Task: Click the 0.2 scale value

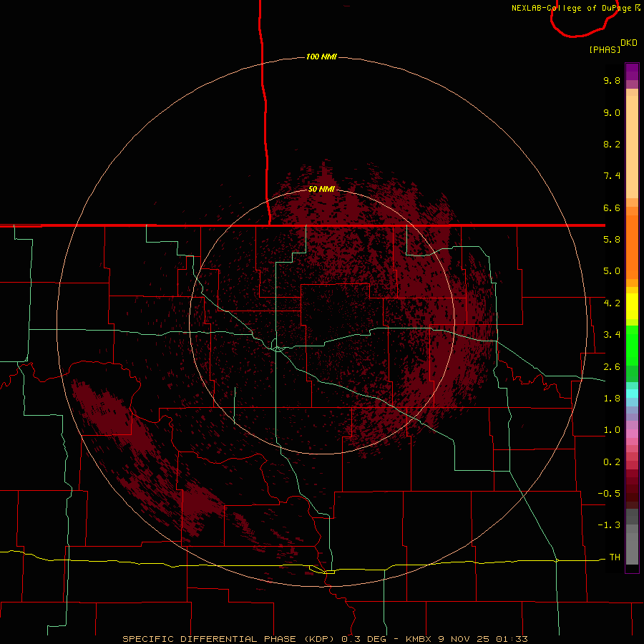Action: tap(612, 462)
